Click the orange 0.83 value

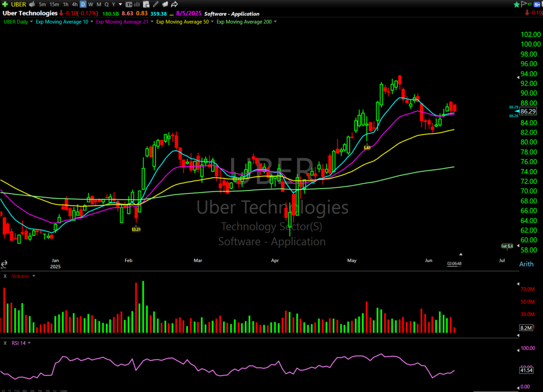pos(142,13)
